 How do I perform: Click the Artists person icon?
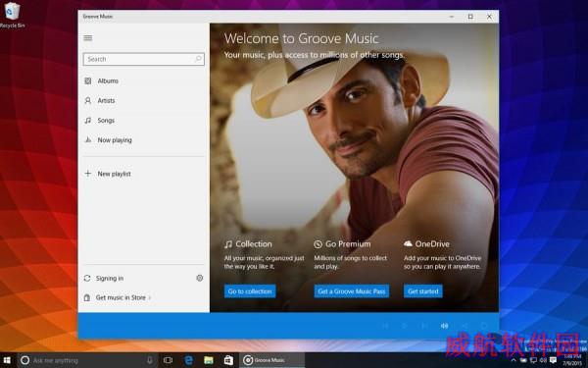(x=88, y=101)
